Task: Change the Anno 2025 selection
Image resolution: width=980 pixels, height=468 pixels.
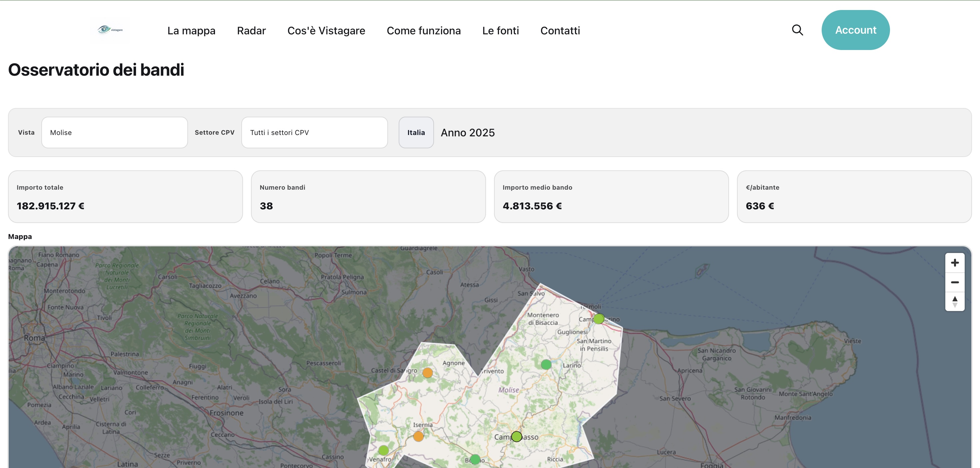Action: pos(468,132)
